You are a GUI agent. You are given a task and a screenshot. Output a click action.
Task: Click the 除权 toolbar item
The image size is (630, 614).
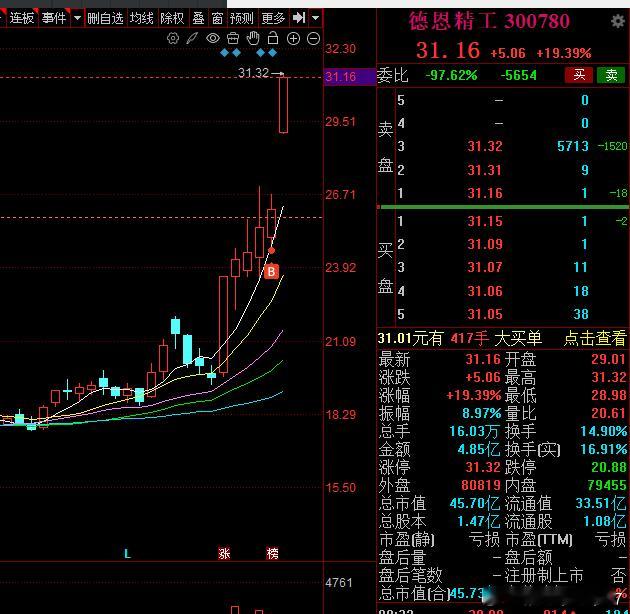point(172,18)
